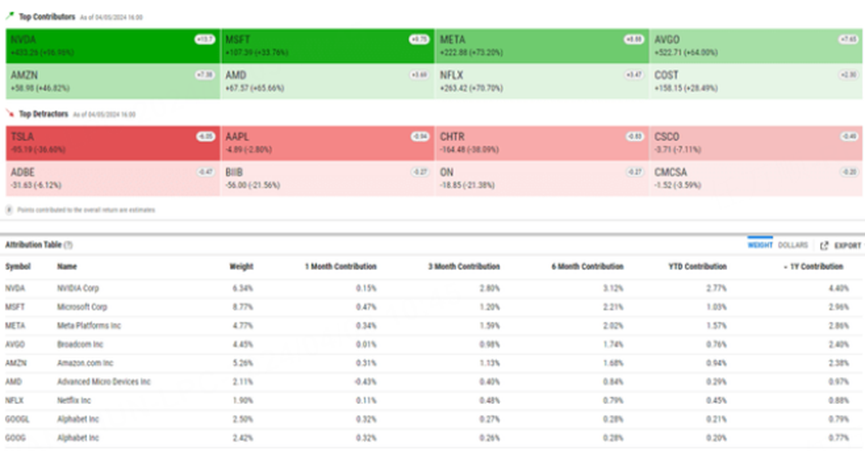This screenshot has width=865, height=451.
Task: Open the TSLA top detractor tile
Action: [113, 143]
